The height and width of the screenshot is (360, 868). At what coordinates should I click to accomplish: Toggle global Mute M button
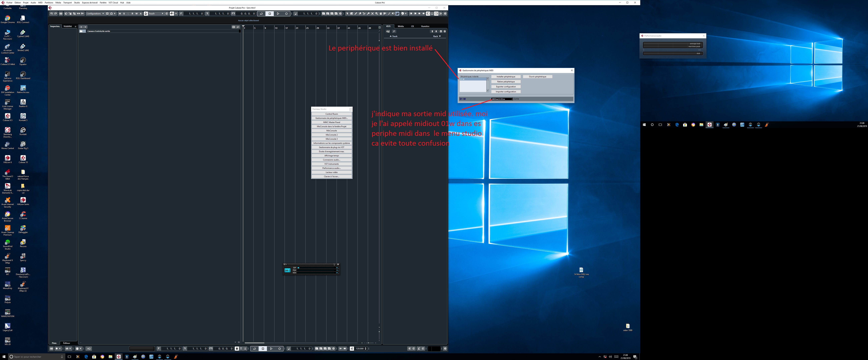point(120,13)
